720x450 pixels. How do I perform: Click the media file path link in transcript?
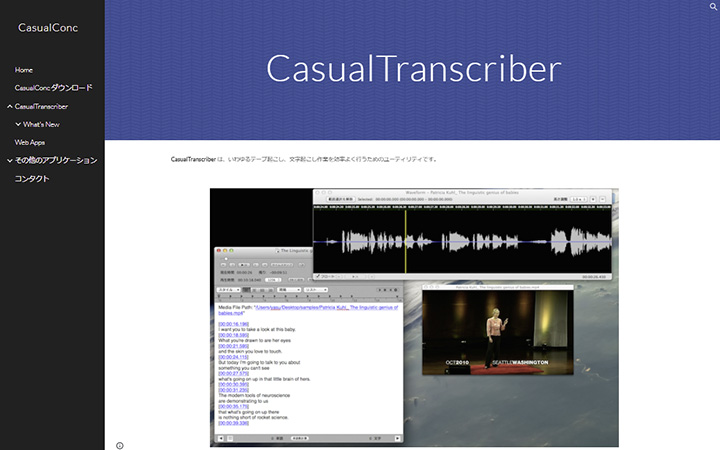pyautogui.click(x=308, y=310)
